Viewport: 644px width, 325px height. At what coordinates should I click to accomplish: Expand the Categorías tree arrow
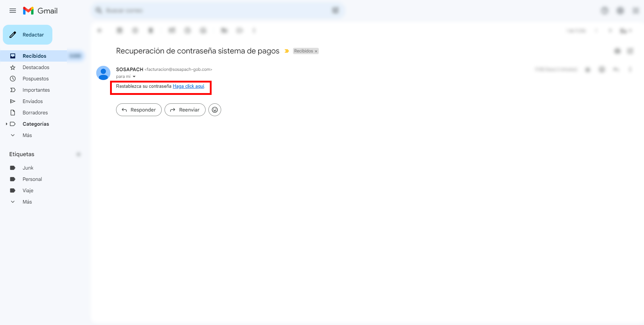tap(6, 124)
